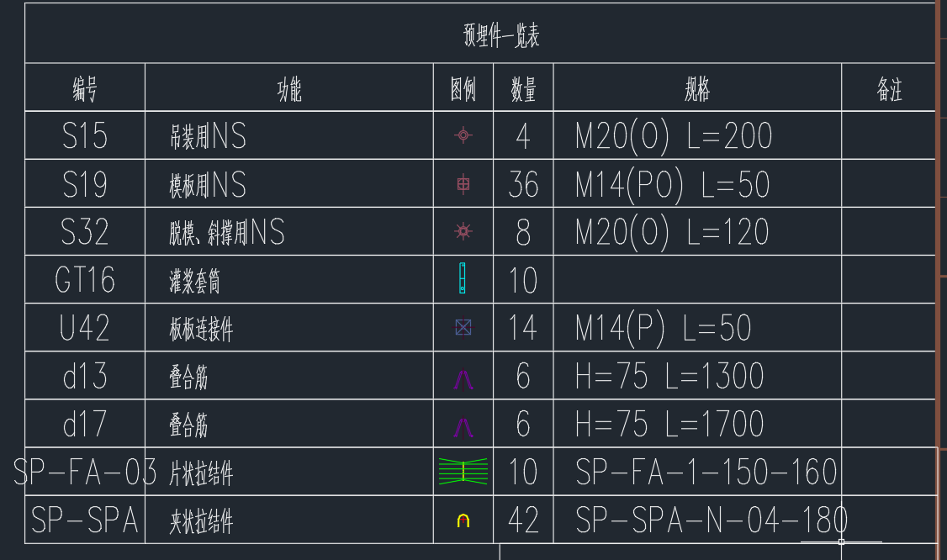Click the 规格 column header
The width and height of the screenshot is (947, 560).
coord(697,89)
